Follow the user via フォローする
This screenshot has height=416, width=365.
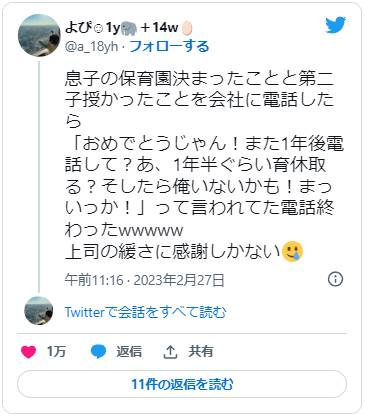point(169,46)
